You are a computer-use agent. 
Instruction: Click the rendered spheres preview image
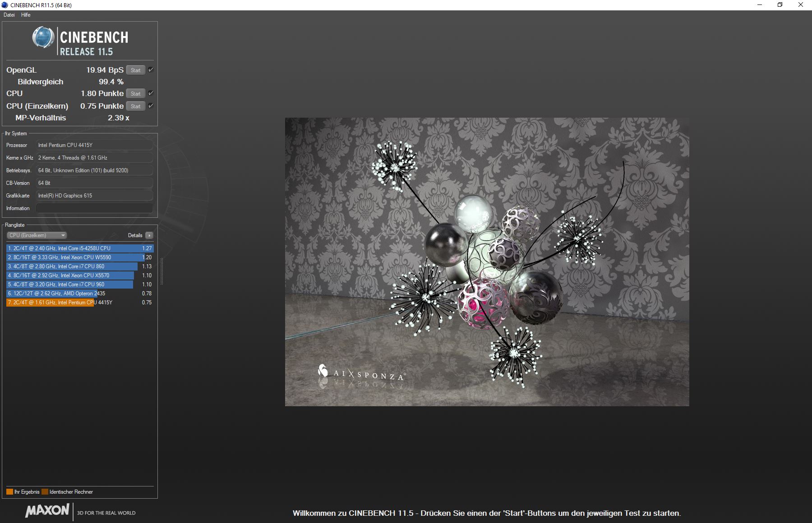pyautogui.click(x=487, y=262)
